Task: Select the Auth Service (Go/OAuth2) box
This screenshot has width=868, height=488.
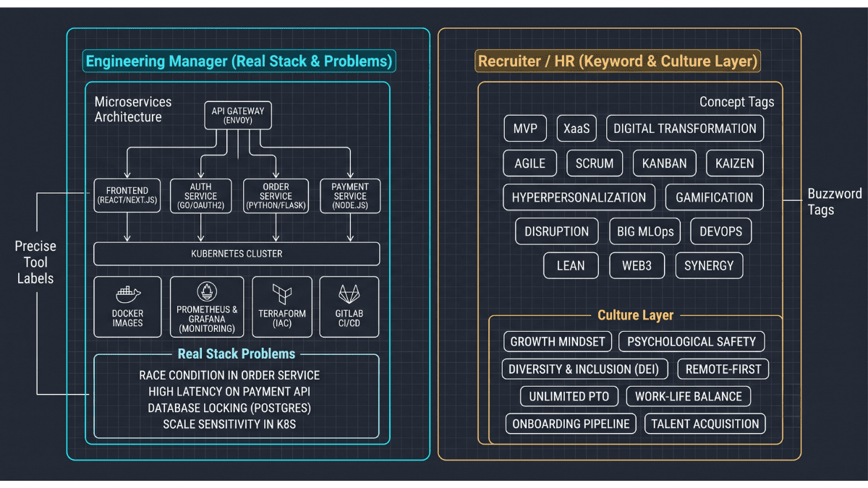Action: click(x=200, y=195)
